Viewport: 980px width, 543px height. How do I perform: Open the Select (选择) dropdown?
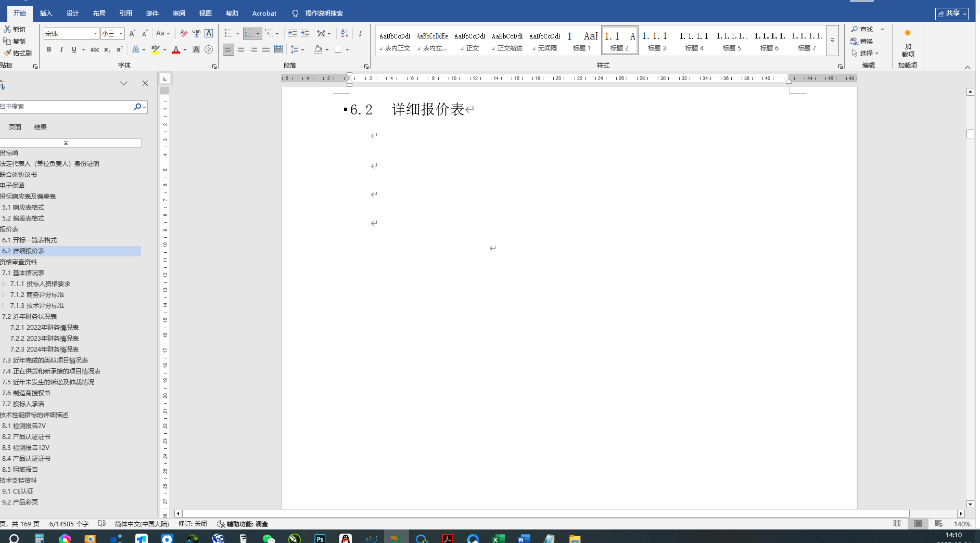[866, 53]
